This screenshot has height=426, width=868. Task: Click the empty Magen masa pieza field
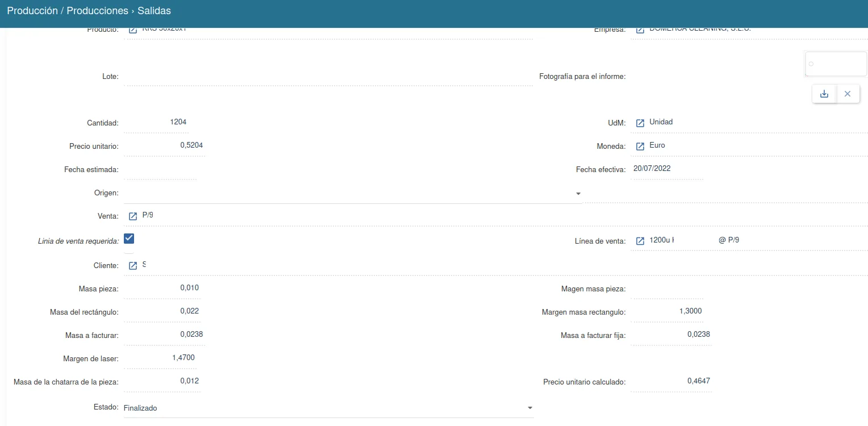(667, 289)
